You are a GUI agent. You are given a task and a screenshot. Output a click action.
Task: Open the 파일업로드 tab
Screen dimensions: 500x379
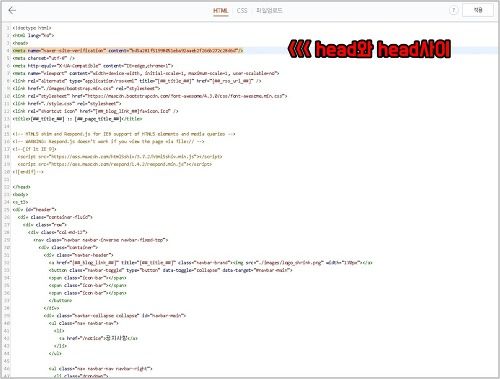tap(269, 11)
